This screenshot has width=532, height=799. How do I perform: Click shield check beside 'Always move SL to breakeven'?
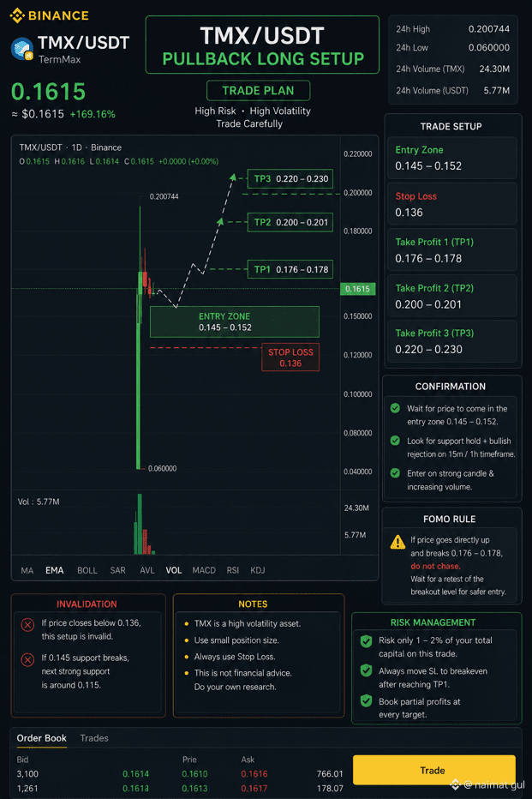366,670
